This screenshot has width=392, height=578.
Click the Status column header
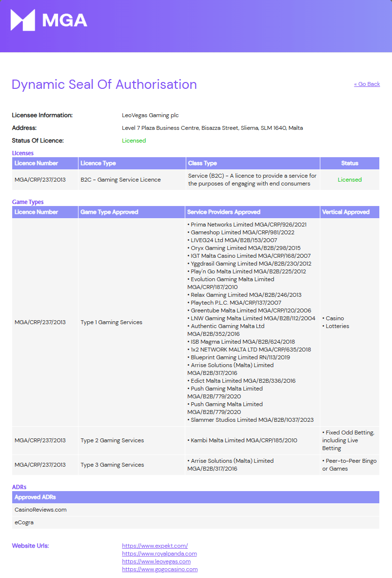(350, 164)
